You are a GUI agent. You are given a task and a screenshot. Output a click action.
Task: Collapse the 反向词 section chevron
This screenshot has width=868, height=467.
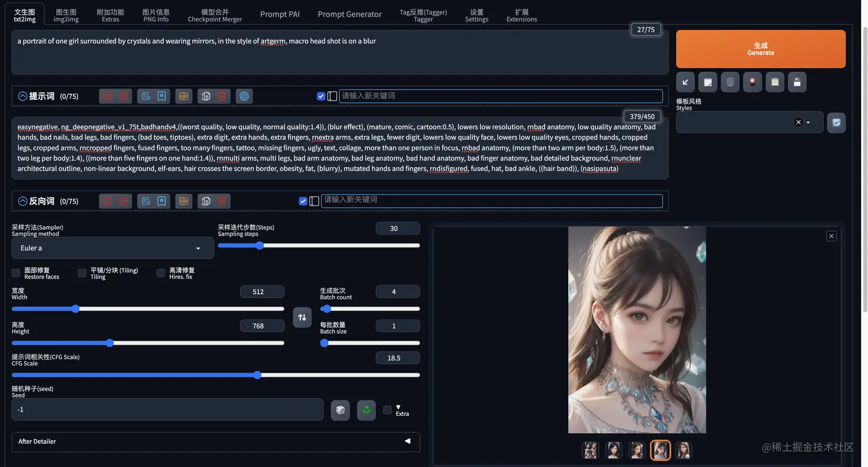coord(22,201)
